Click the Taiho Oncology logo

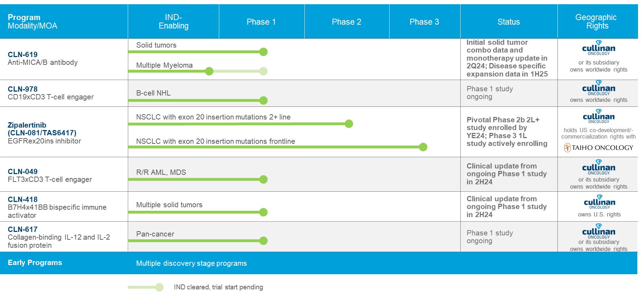point(598,148)
